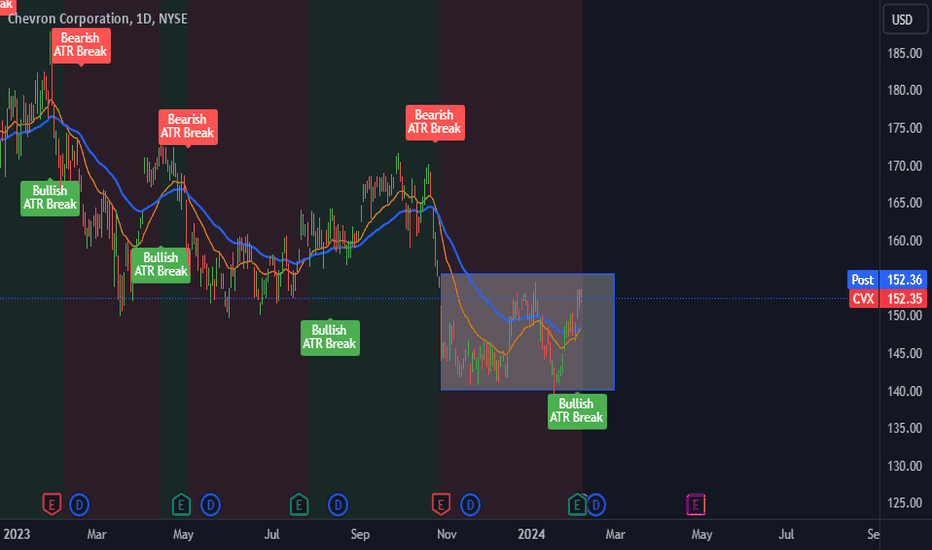Open the purple upcoming earnings E marker near May 2024
This screenshot has height=550, width=932.
pos(695,505)
